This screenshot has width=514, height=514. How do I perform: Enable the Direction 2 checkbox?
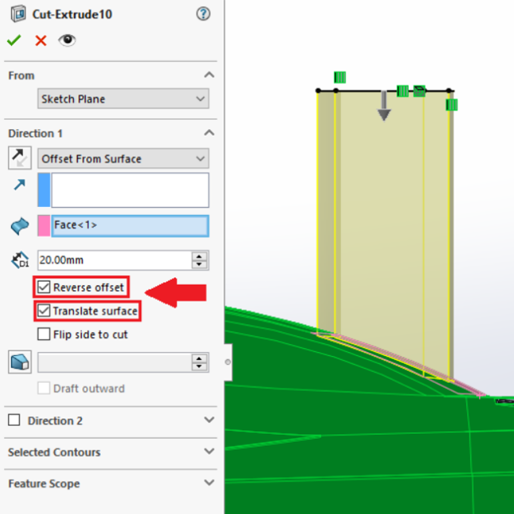(14, 420)
